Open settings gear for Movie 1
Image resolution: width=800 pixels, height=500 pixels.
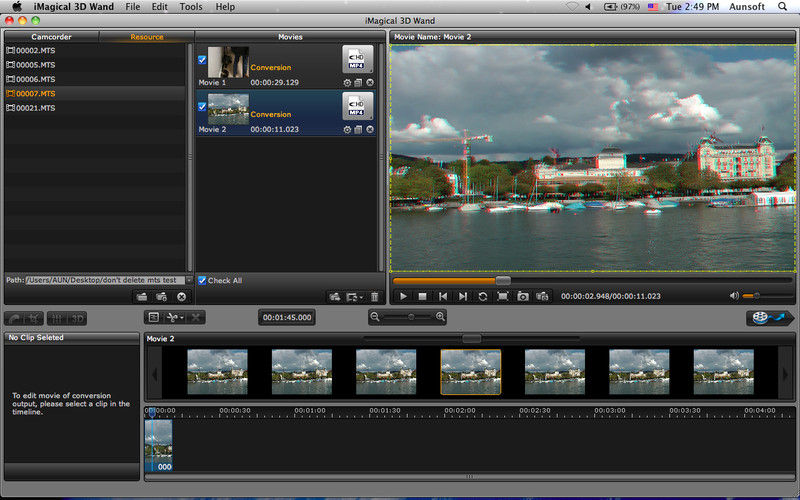347,83
